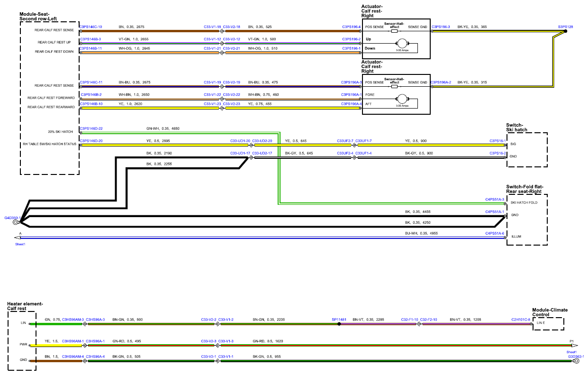The image size is (588, 375).
Task: Click the motor symbol between FORE and AFT
Action: (x=402, y=99)
